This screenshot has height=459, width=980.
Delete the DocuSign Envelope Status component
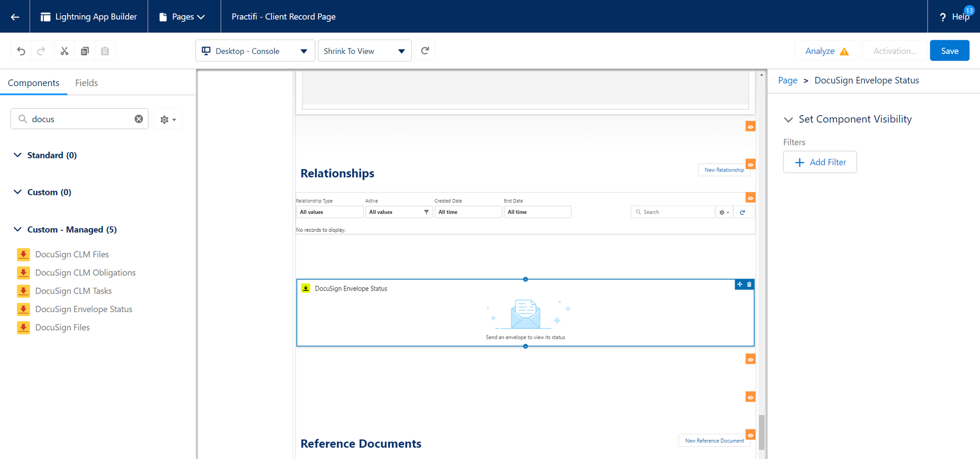click(749, 285)
